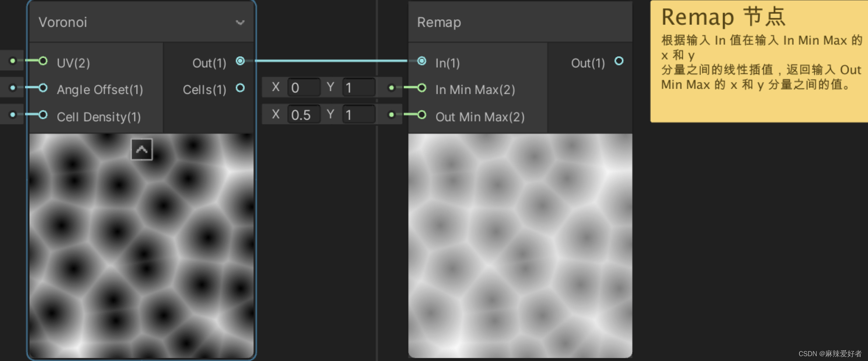Image resolution: width=868 pixels, height=361 pixels.
Task: Click the 'In Min Max(2)' label
Action: pos(475,90)
